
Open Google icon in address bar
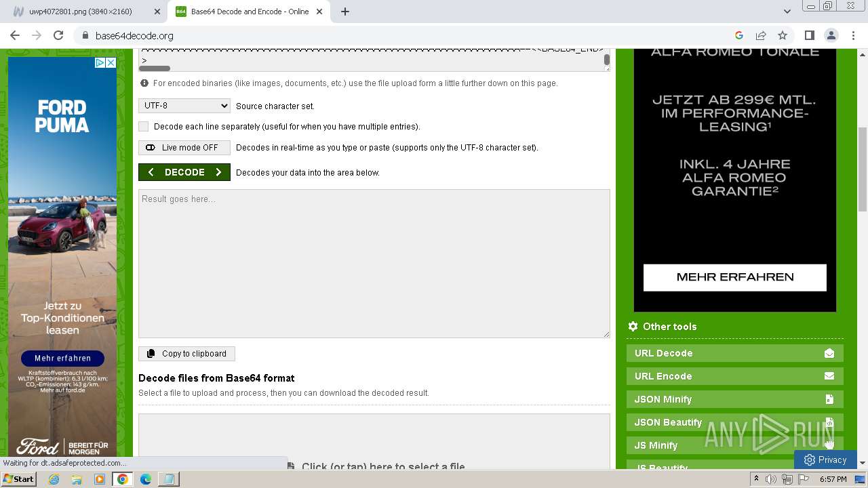[x=739, y=35]
